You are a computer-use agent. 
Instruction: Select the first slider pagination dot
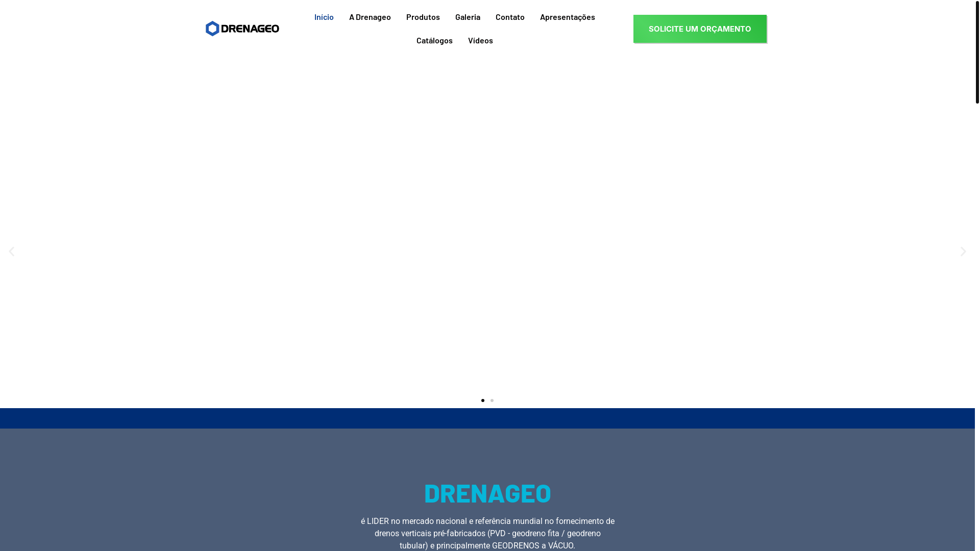pos(483,400)
